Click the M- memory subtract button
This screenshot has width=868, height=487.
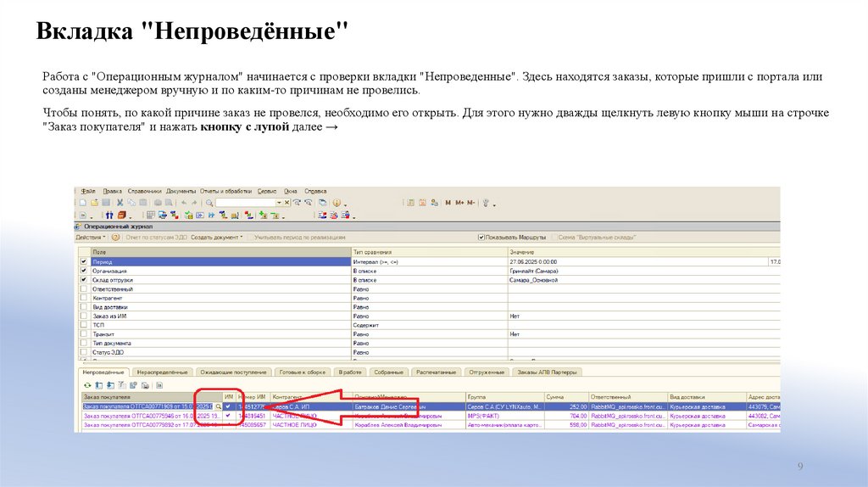470,203
